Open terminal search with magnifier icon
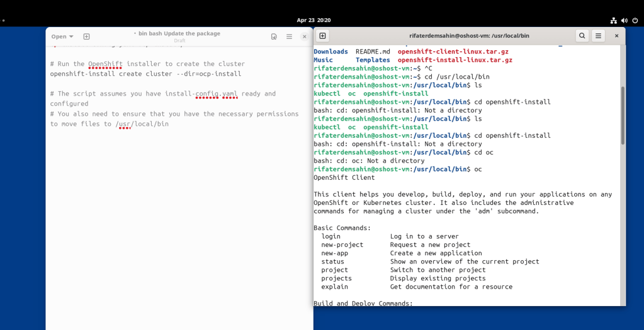644x330 pixels. click(x=582, y=36)
